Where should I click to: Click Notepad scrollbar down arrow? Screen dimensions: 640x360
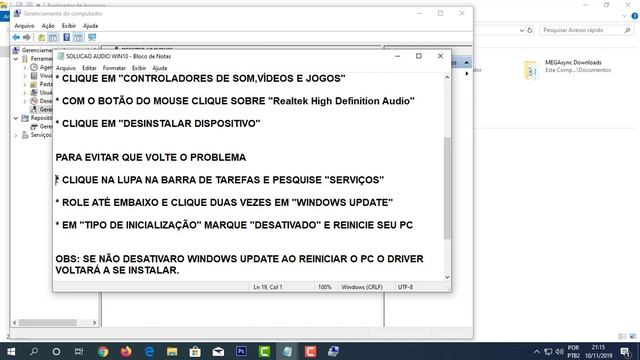pyautogui.click(x=447, y=277)
